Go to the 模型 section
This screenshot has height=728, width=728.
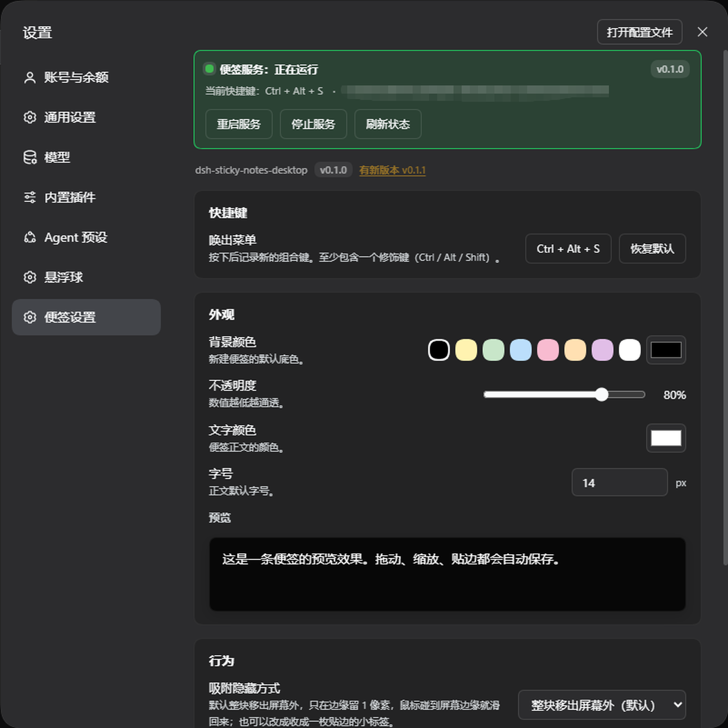[86, 157]
